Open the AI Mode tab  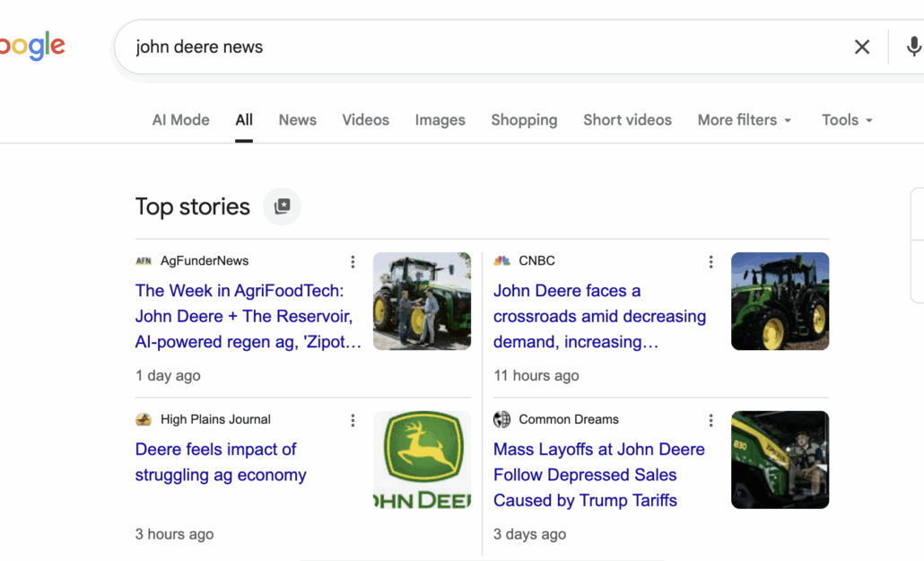coord(180,120)
